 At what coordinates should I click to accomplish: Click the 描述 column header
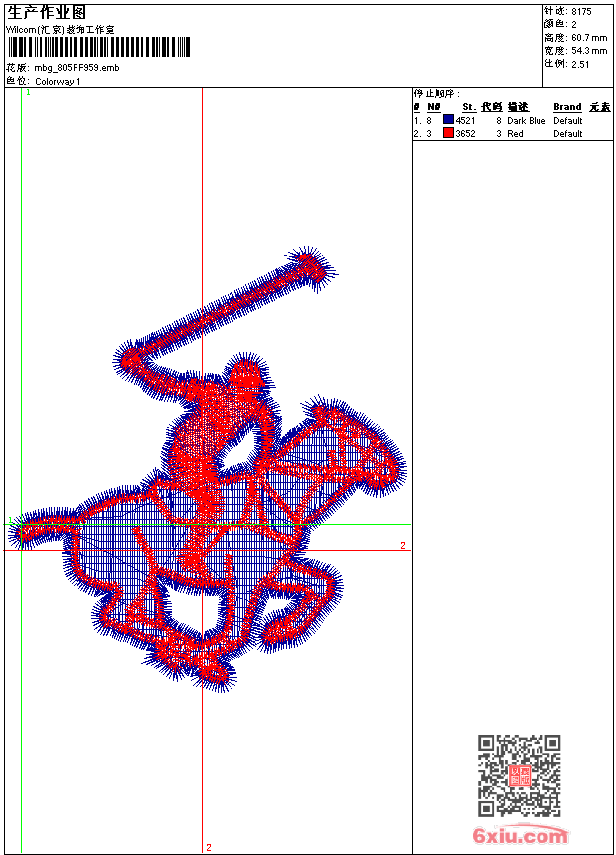518,107
